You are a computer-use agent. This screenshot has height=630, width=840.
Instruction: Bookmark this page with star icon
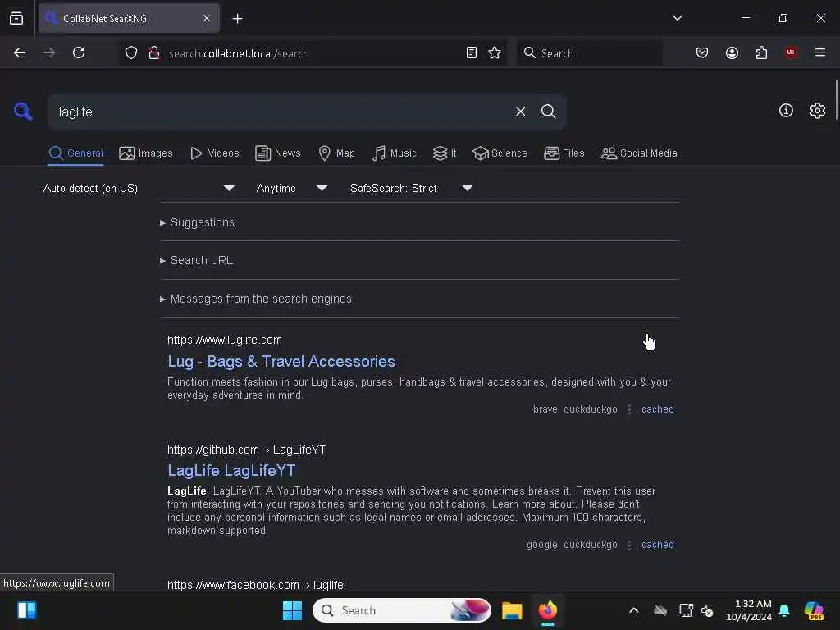tap(495, 52)
